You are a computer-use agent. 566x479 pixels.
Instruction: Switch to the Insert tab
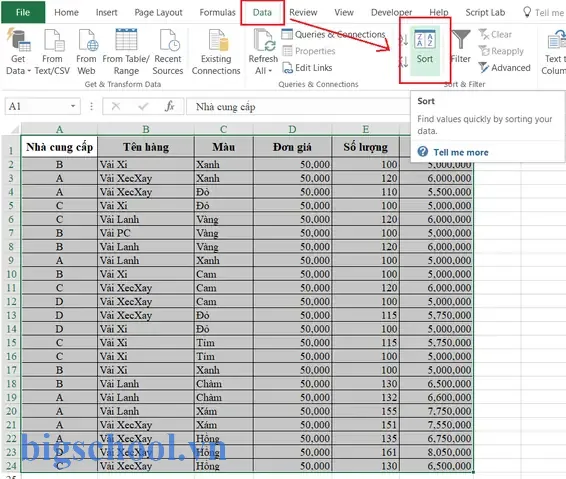(x=106, y=12)
